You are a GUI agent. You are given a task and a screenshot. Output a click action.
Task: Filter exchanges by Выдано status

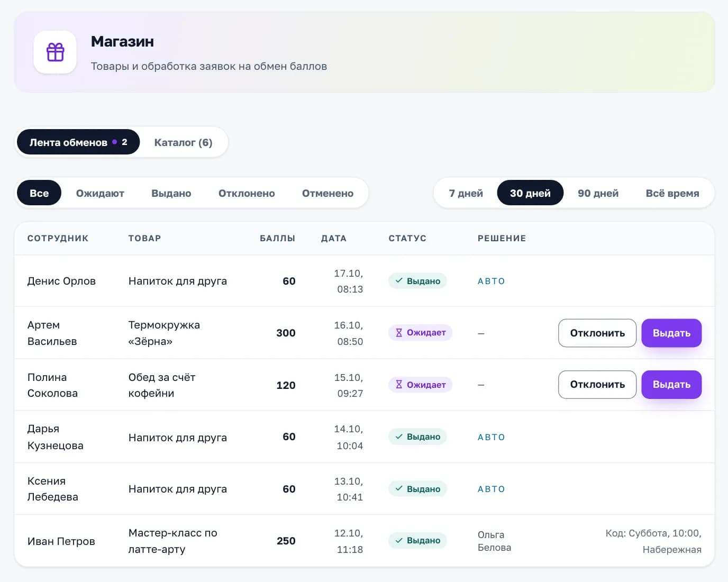point(171,193)
